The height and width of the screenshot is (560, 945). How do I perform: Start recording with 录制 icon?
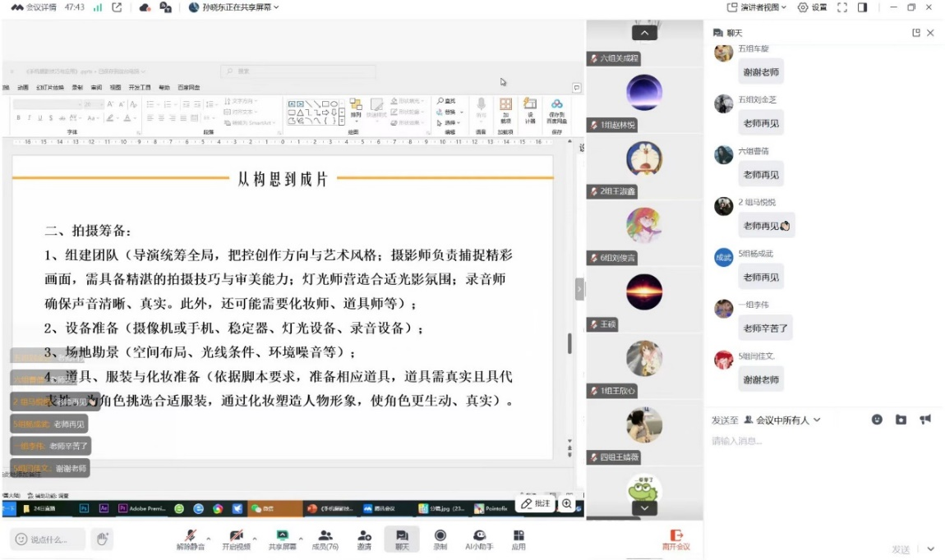[x=440, y=538]
